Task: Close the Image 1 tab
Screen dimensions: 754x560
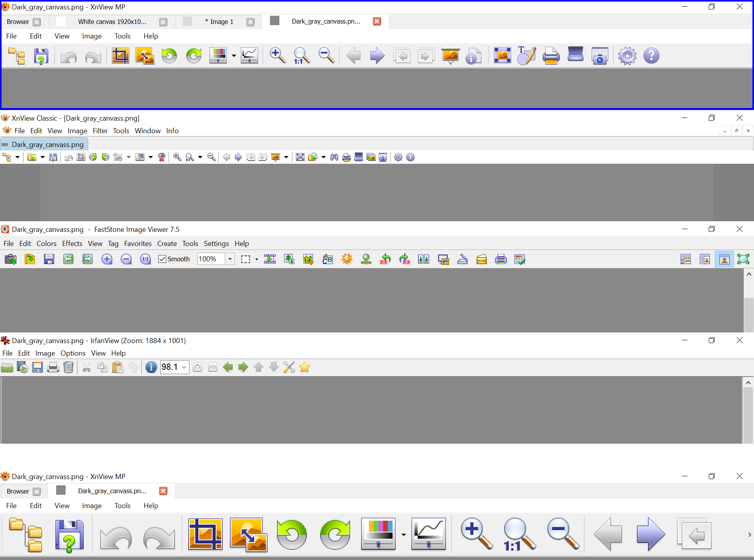Action: pyautogui.click(x=250, y=22)
